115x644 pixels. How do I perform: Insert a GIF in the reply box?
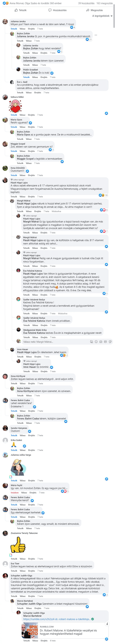click(105, 342)
